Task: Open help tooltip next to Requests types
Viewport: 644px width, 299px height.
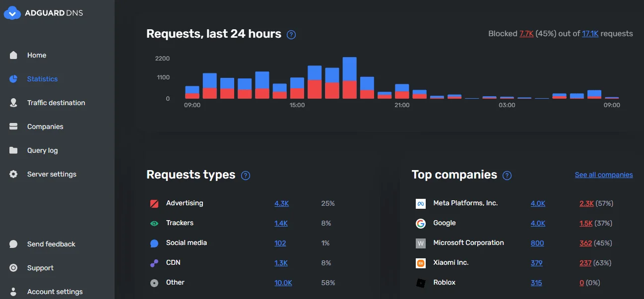Action: [245, 176]
